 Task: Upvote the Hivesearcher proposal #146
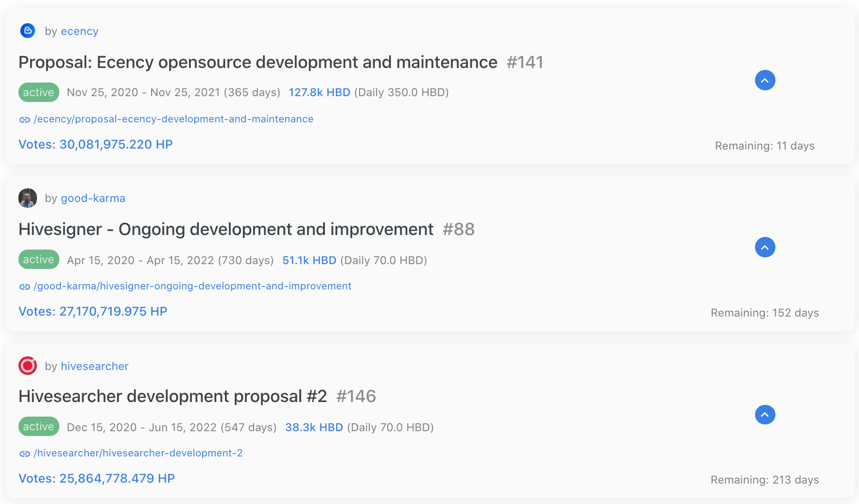[x=765, y=415]
